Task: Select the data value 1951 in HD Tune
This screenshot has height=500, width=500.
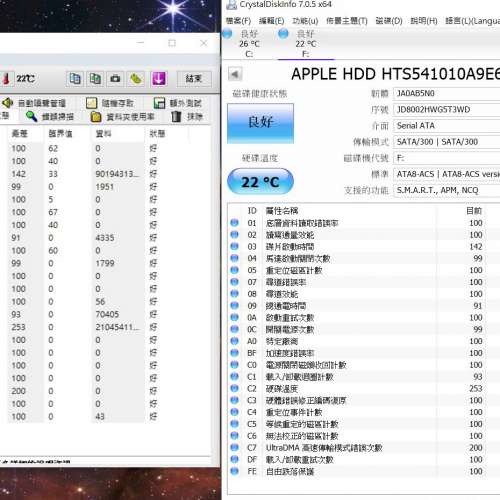Action: [105, 187]
